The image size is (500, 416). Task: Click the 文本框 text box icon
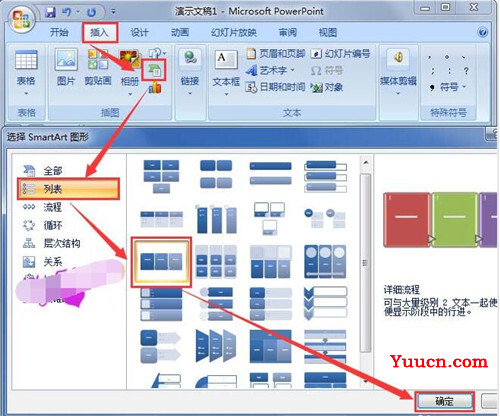click(x=226, y=60)
